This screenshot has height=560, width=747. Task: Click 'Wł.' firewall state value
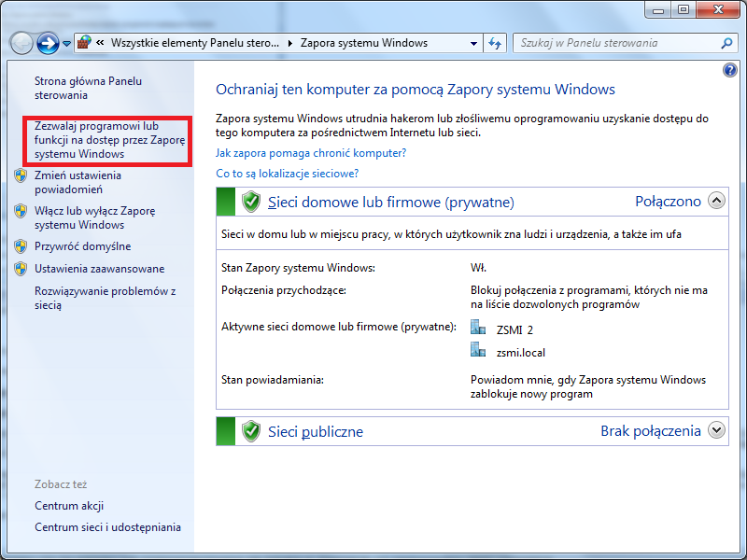click(x=478, y=268)
